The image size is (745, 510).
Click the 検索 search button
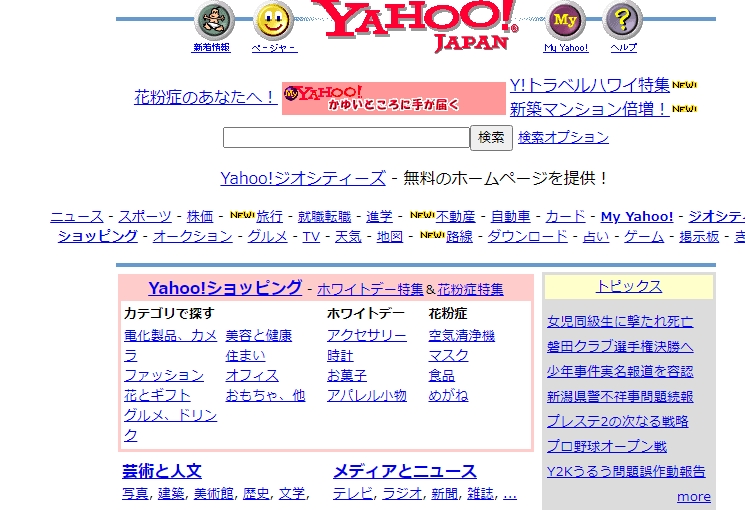491,138
